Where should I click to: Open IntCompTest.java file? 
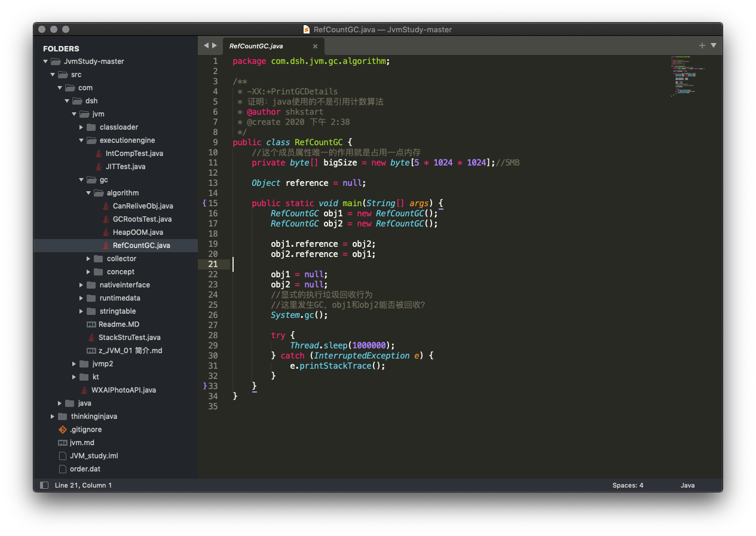click(x=134, y=154)
